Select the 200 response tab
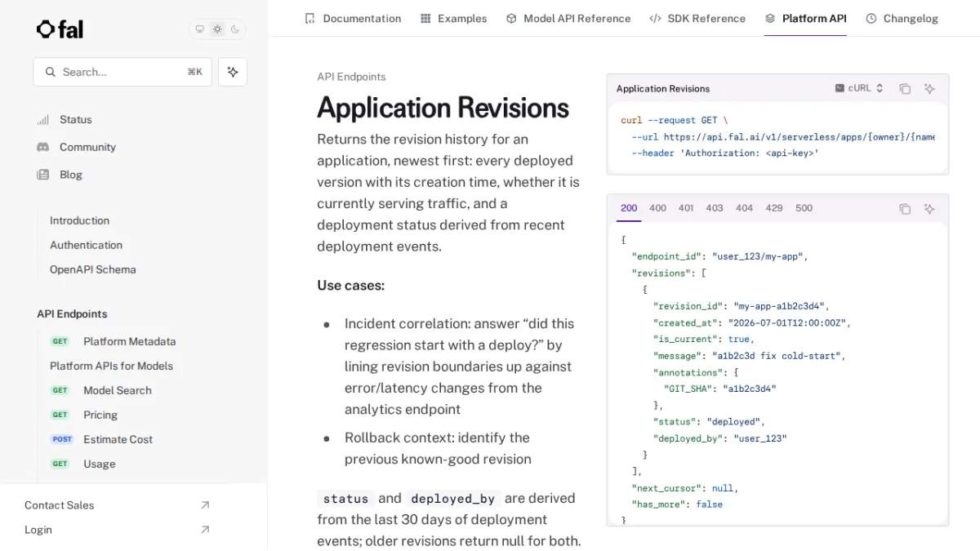 point(629,208)
